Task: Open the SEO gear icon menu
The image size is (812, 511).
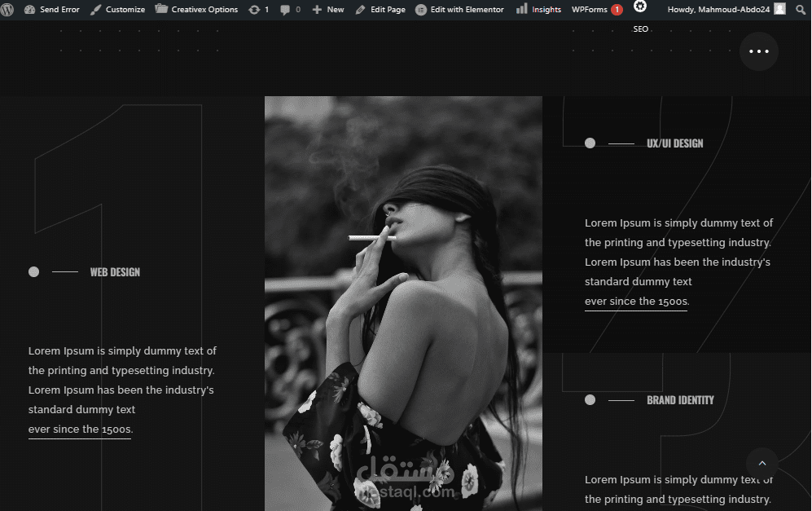Action: click(640, 7)
